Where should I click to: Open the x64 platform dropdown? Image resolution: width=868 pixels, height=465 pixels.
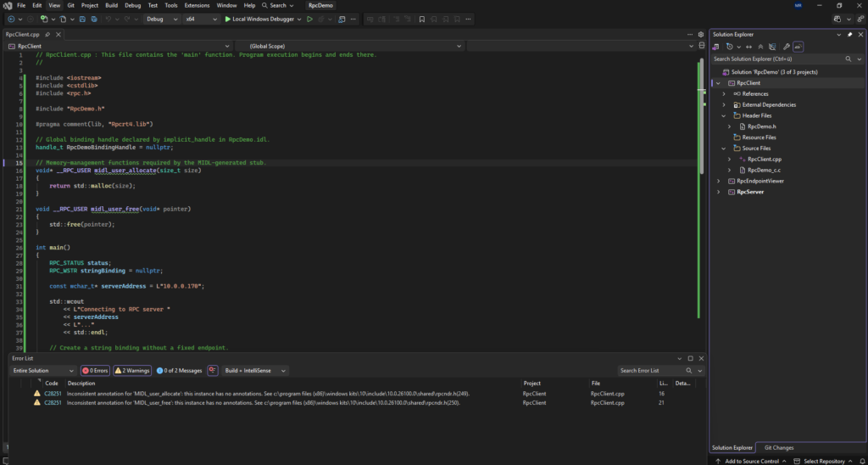(x=202, y=19)
